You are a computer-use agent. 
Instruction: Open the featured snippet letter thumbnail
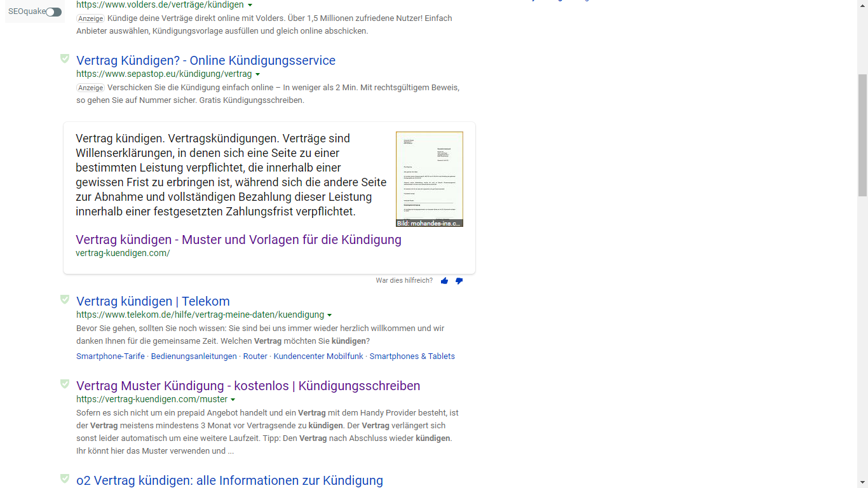click(430, 179)
